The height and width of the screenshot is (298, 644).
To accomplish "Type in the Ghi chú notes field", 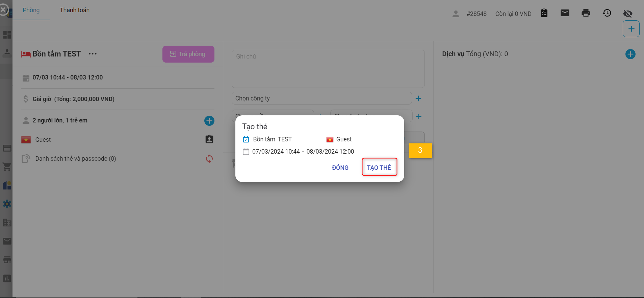I will pos(328,69).
